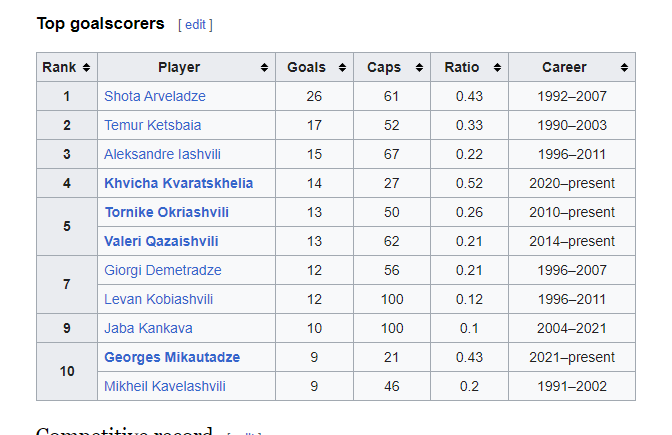The image size is (672, 435).
Task: Edit the Top goalscorers section
Action: click(195, 24)
